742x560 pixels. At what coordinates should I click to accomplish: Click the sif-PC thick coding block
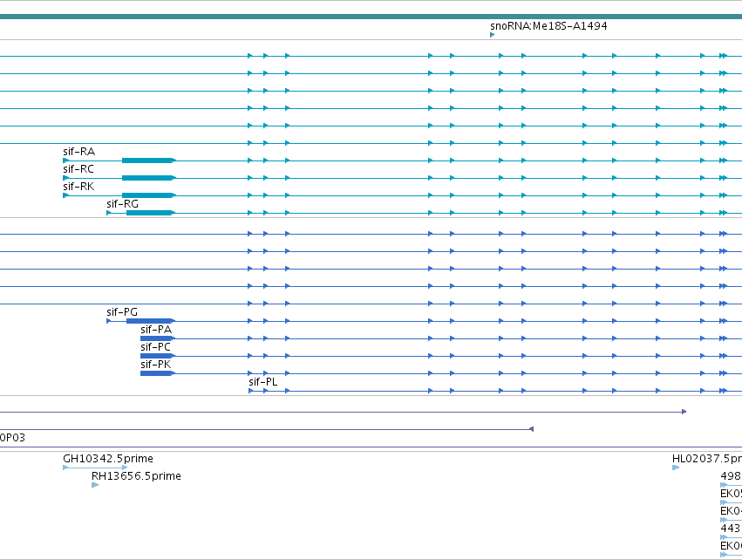(x=156, y=356)
